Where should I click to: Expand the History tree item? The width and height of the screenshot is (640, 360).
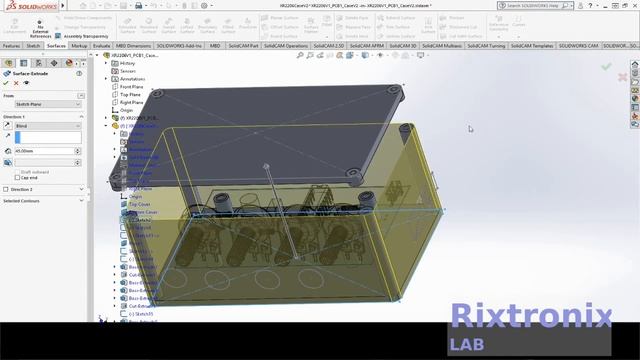(106, 63)
